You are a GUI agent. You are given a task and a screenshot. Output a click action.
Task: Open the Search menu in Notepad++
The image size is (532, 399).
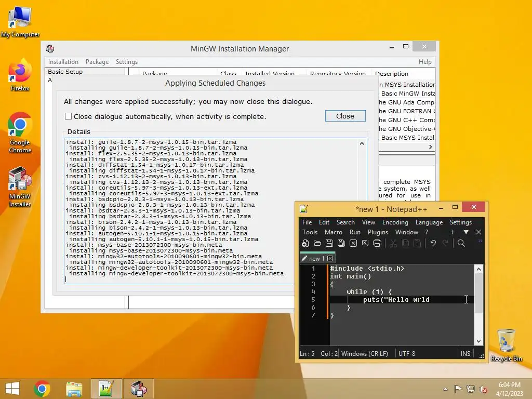345,222
